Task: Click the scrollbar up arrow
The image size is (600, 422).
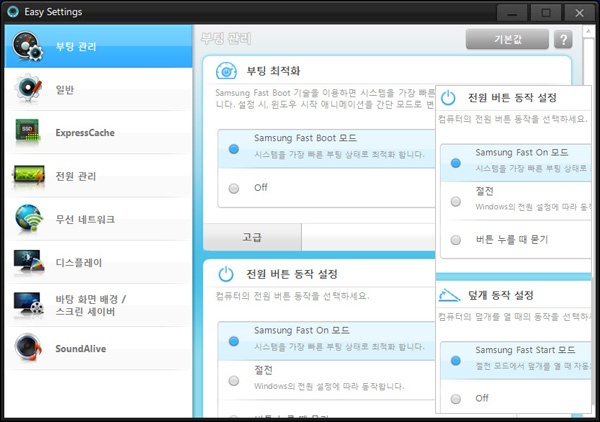Action: coord(588,32)
